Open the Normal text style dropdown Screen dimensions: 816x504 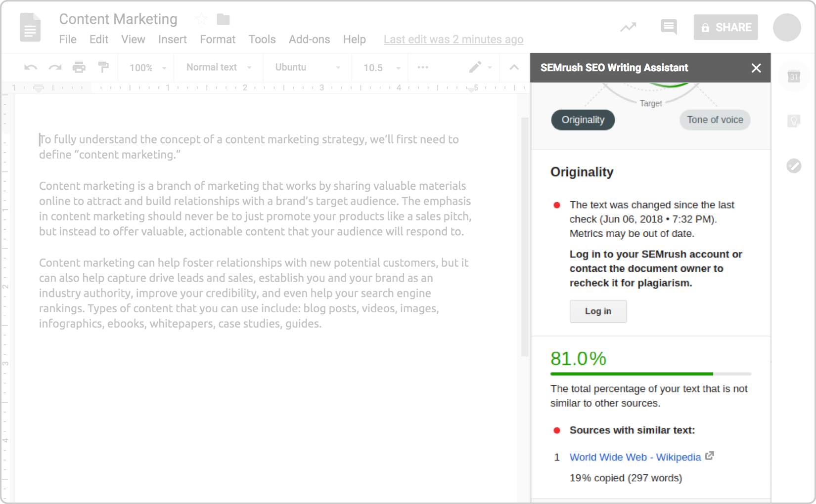click(x=219, y=67)
